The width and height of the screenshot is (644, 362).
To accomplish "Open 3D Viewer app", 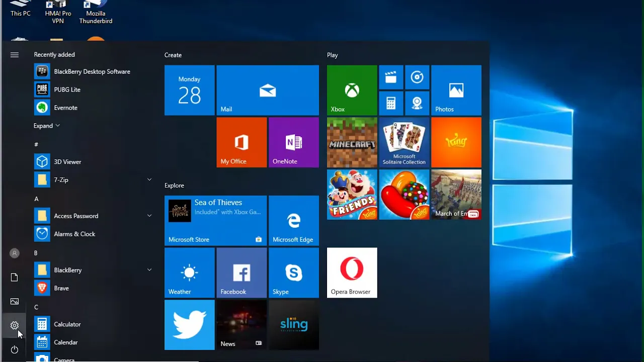I will [93, 162].
